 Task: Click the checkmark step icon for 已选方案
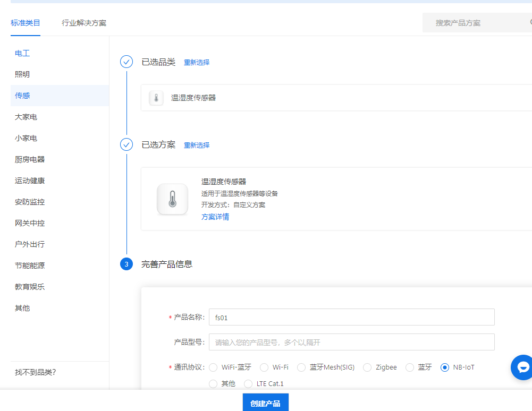click(126, 145)
